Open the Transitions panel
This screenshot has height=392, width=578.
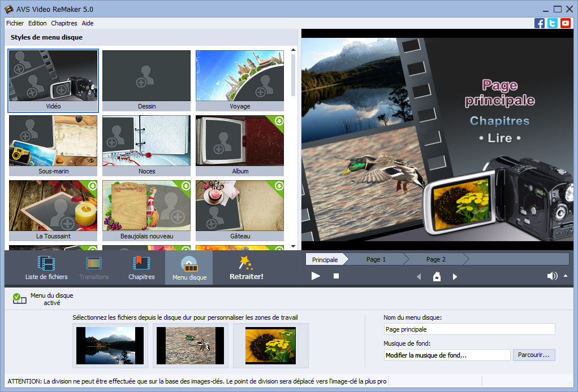tap(94, 268)
